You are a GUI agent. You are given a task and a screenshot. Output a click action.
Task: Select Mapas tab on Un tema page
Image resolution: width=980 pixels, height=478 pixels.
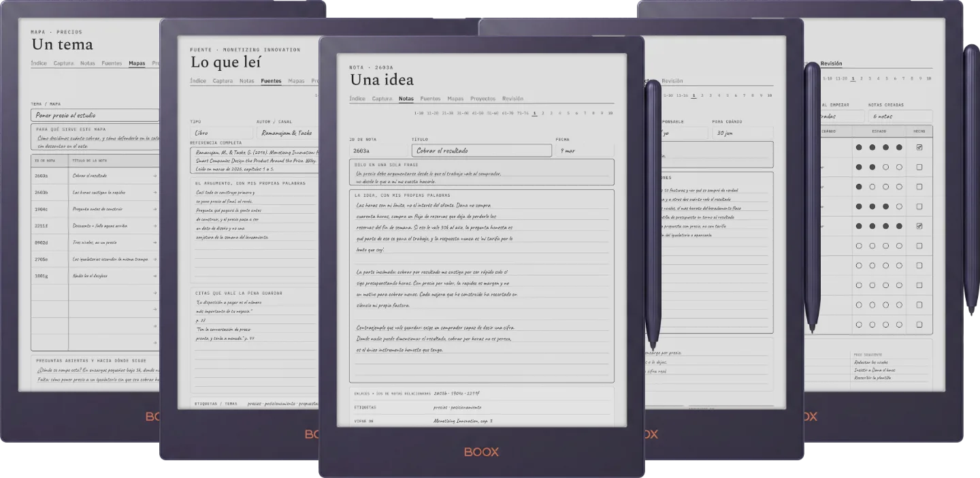coord(137,63)
